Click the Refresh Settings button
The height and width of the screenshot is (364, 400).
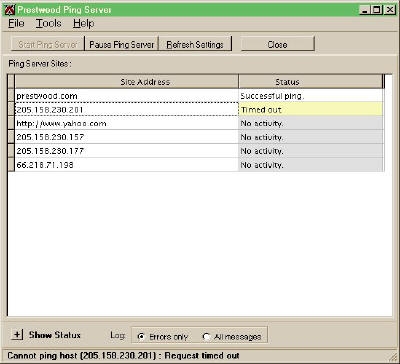pyautogui.click(x=195, y=44)
